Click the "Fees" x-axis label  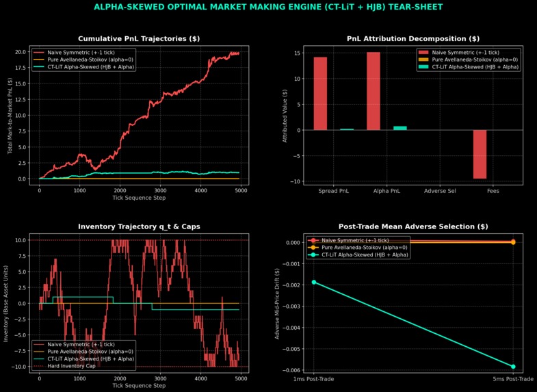(493, 191)
